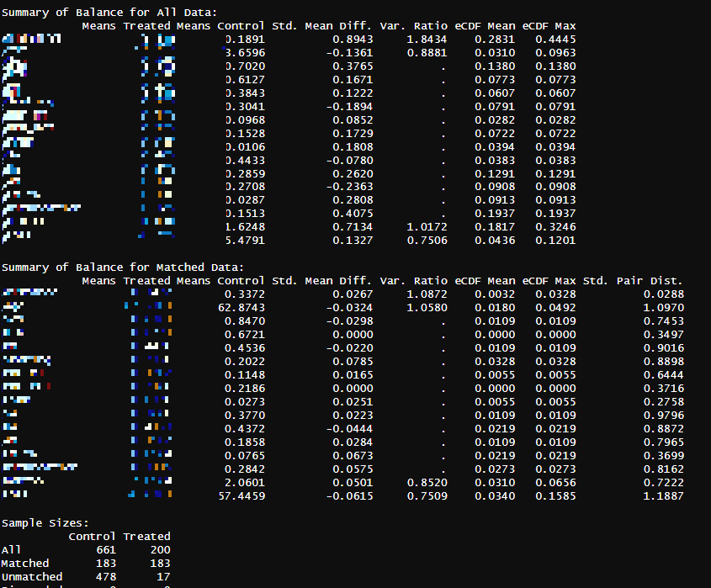This screenshot has height=588, width=711.
Task: Click the Std. Pair Dist. value 0.0288
Action: pos(663,294)
